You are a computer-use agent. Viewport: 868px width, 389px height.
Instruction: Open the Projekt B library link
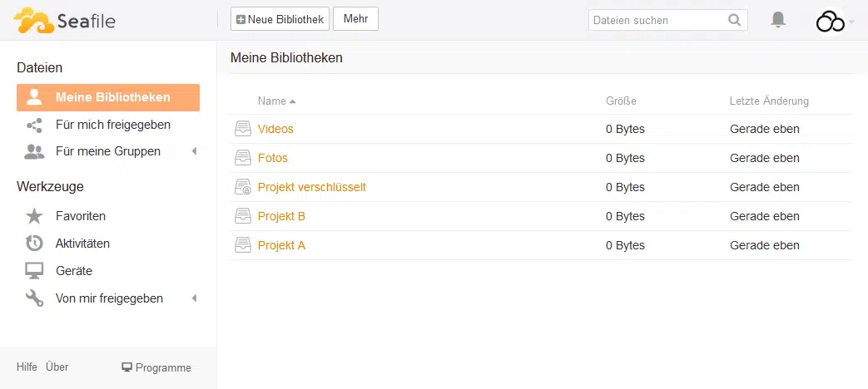(x=281, y=216)
